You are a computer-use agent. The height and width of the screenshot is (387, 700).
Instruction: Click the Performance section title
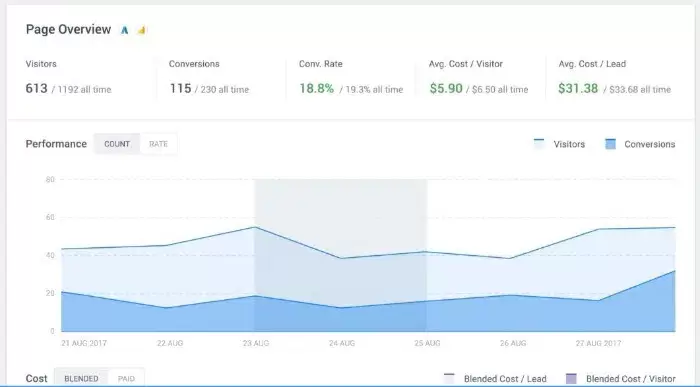[x=56, y=144]
